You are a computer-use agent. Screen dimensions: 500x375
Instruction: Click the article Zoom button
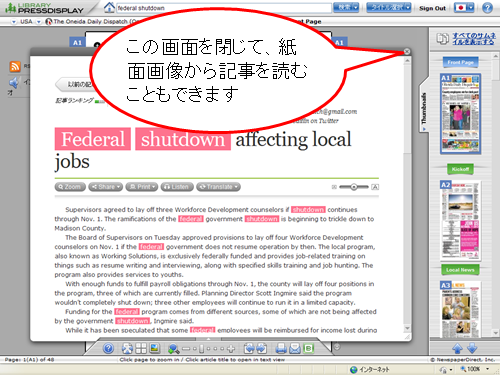pos(70,187)
